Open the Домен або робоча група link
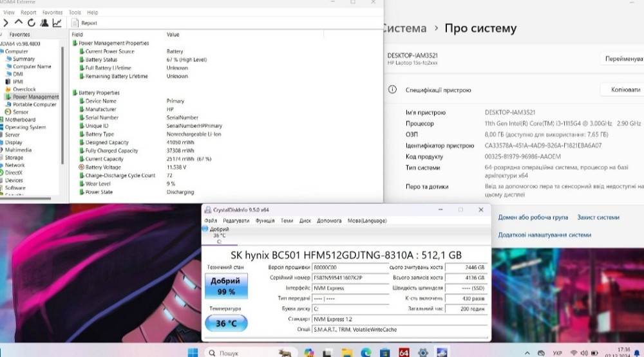Image resolution: width=644 pixels, height=357 pixels. pyautogui.click(x=533, y=217)
